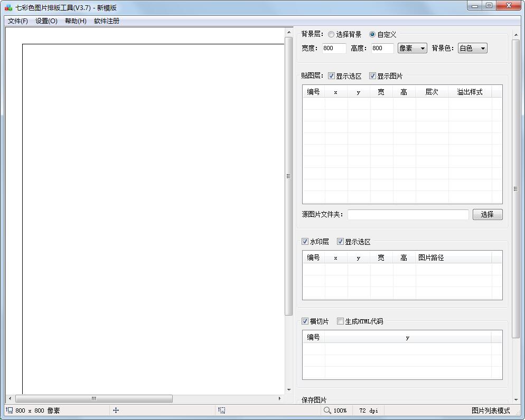
Task: Open the 像素 unit dropdown
Action: coord(412,48)
